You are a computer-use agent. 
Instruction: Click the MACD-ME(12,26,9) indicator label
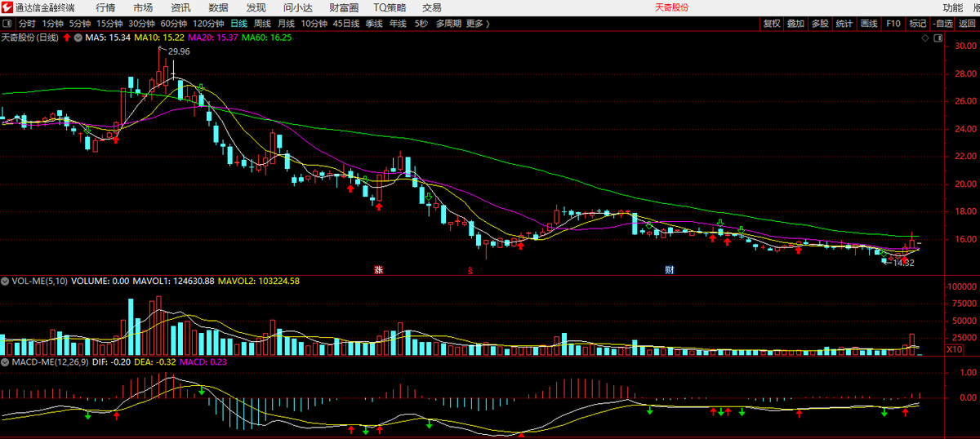tap(50, 361)
